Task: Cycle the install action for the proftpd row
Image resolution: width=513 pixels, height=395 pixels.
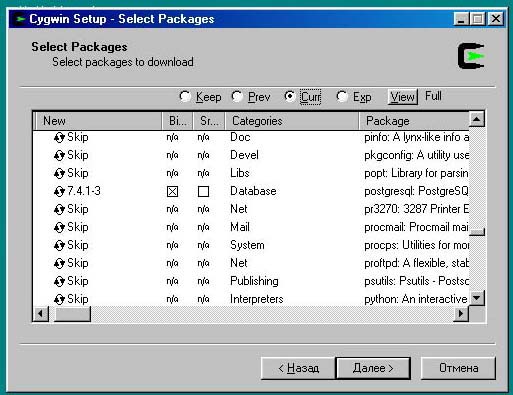Action: coord(59,263)
